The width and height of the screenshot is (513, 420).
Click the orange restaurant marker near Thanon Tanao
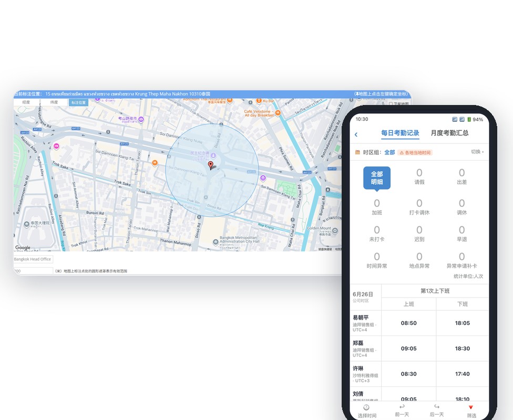155,163
